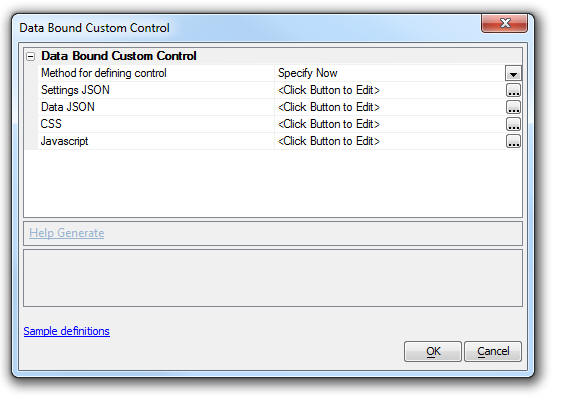
Task: Open the Settings JSON ellipsis editor button
Action: pos(513,90)
